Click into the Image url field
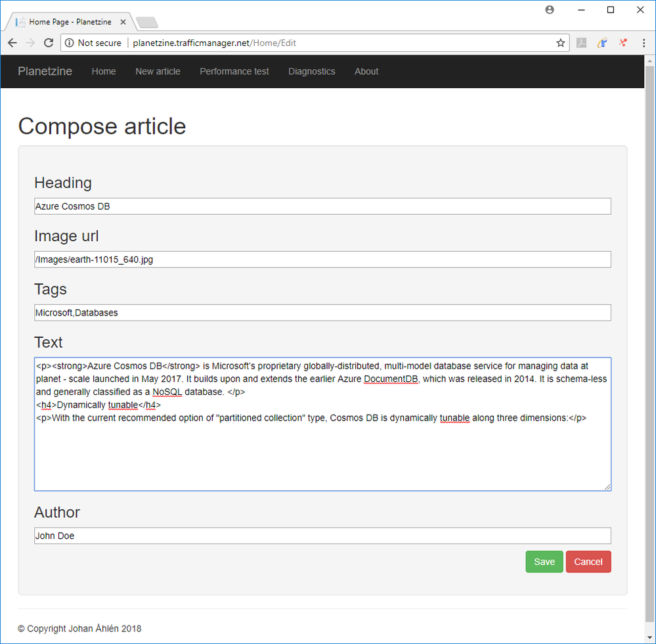 tap(322, 260)
